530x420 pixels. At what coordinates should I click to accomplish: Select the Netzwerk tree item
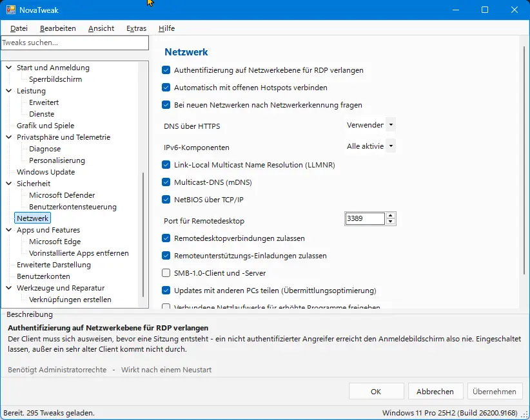pos(32,218)
